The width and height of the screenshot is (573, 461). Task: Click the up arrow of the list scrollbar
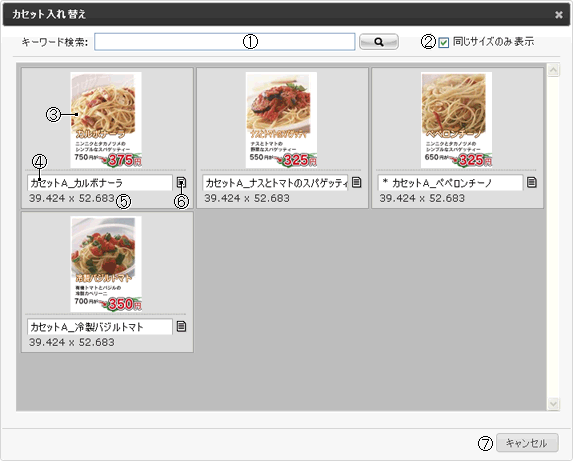[x=553, y=69]
